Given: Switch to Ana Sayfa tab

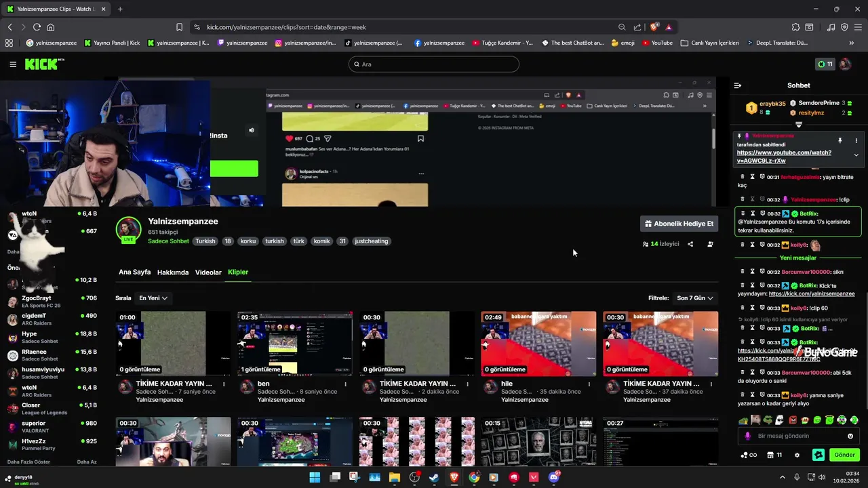Looking at the screenshot, I should point(134,272).
